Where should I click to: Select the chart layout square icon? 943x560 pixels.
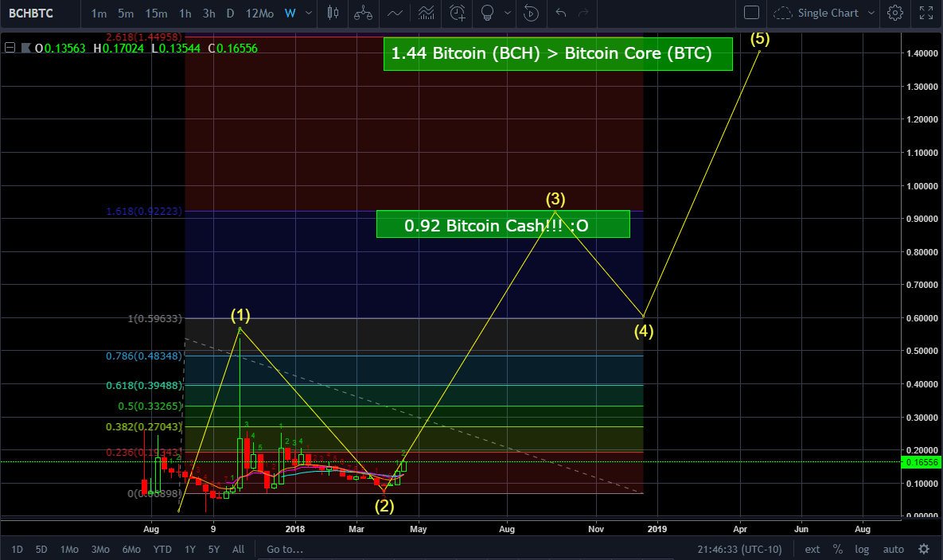[752, 13]
